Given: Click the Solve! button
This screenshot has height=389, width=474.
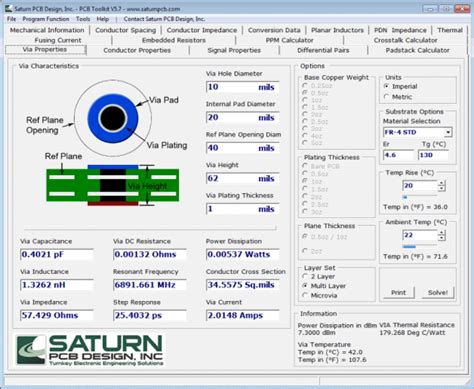Looking at the screenshot, I should pos(437,292).
